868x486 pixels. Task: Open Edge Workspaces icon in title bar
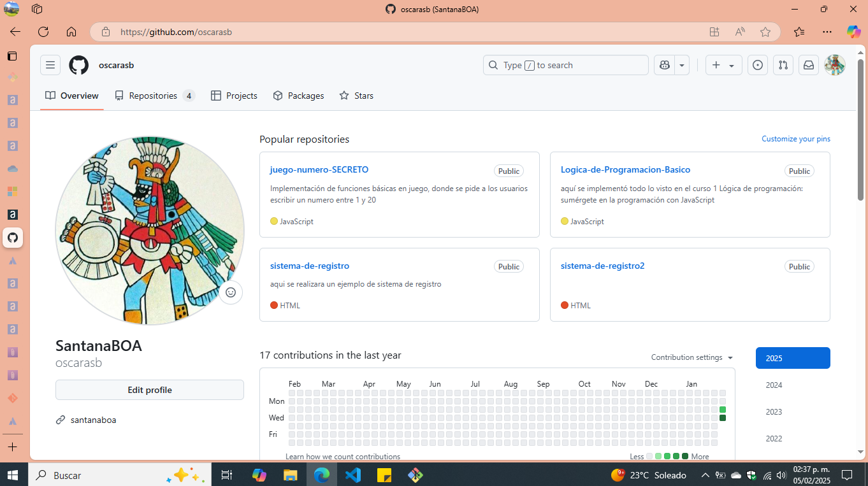click(x=37, y=9)
